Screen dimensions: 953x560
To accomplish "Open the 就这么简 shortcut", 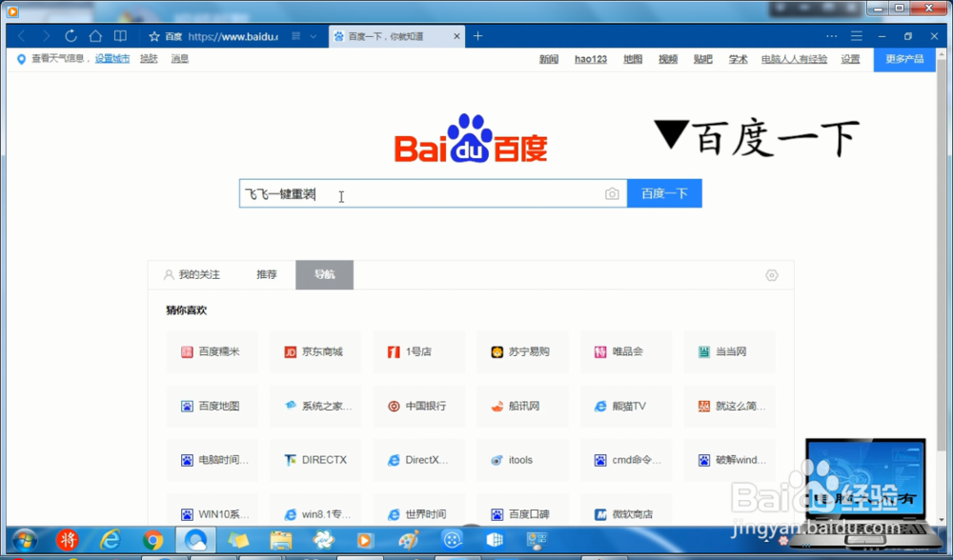I will click(729, 406).
